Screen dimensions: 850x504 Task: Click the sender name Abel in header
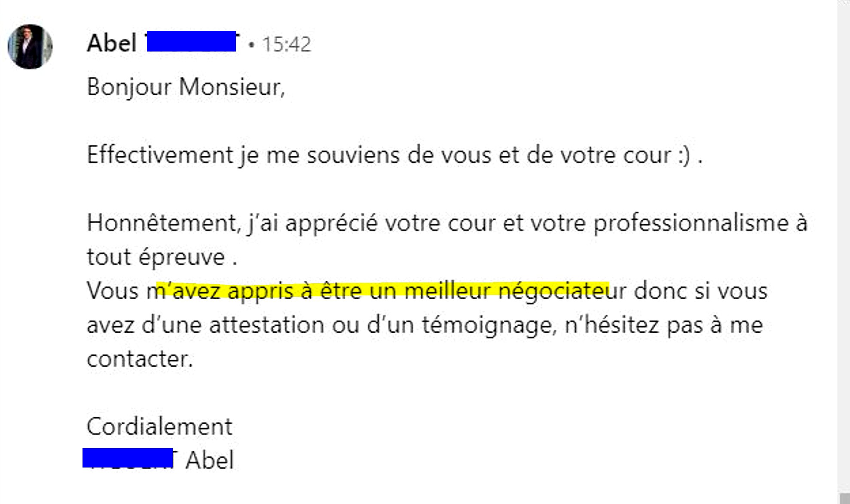[112, 43]
